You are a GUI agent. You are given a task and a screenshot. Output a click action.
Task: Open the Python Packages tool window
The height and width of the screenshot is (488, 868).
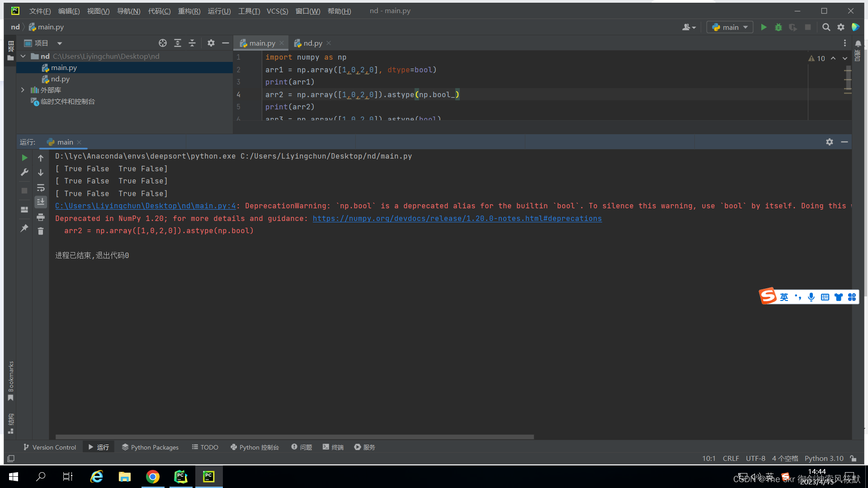(x=150, y=447)
